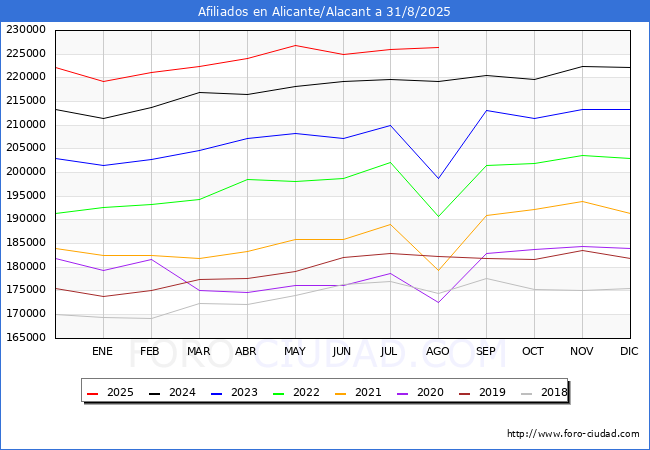
Task: Click the ABR month axis label
Action: pos(246,351)
